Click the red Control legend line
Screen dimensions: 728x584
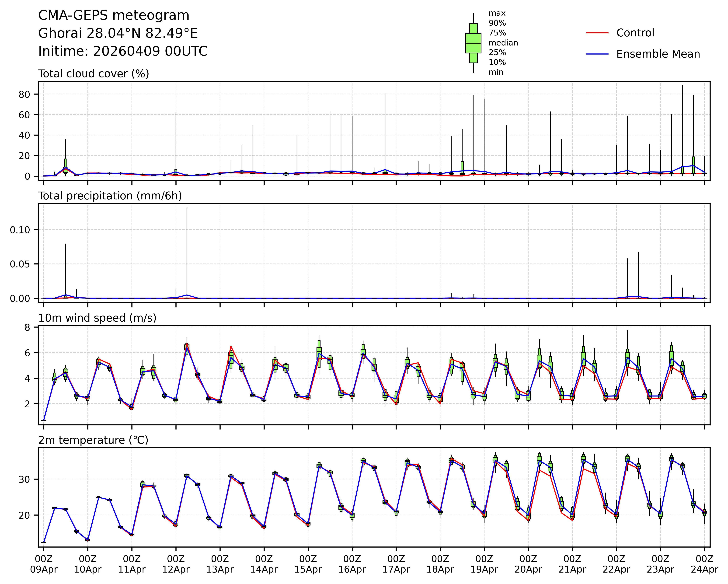pyautogui.click(x=597, y=33)
